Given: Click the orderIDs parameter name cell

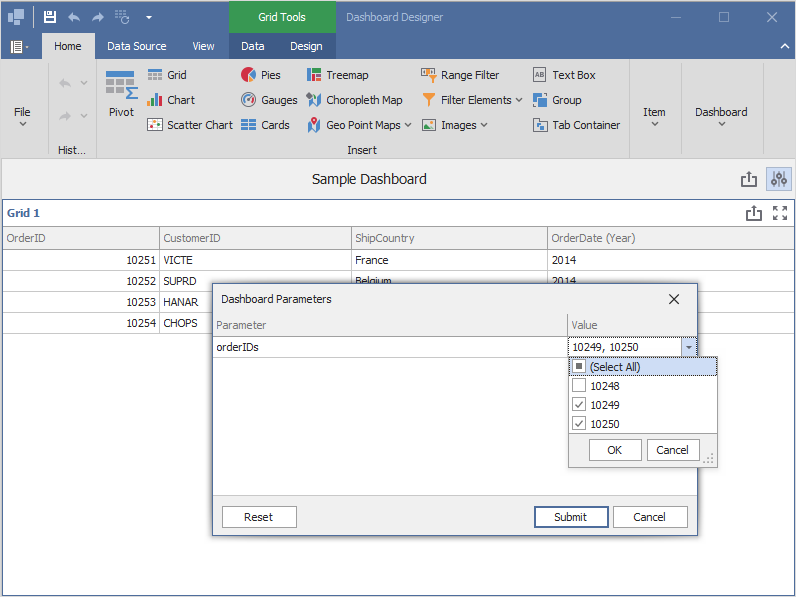Looking at the screenshot, I should click(390, 347).
